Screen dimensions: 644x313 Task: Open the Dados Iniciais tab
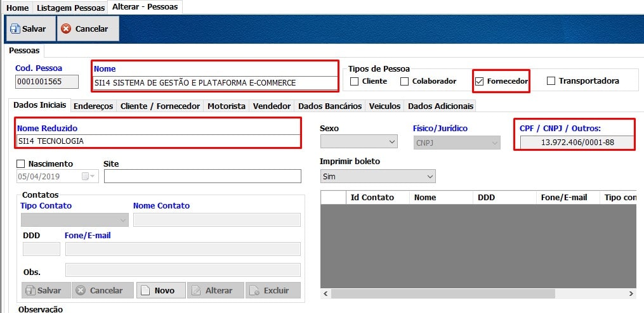(x=39, y=105)
